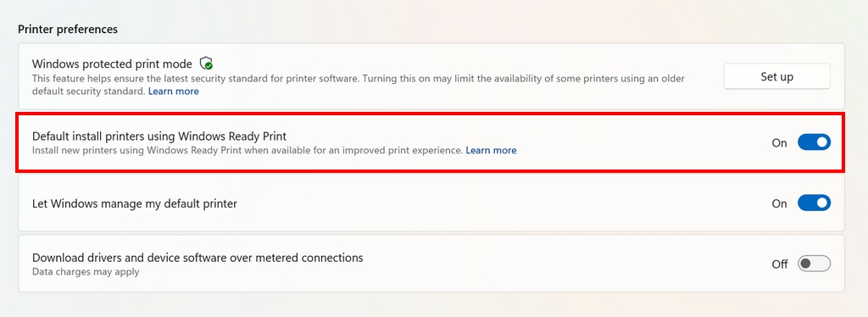Image resolution: width=868 pixels, height=317 pixels.
Task: Open Learn more link for Windows Ready Print
Action: pos(491,150)
